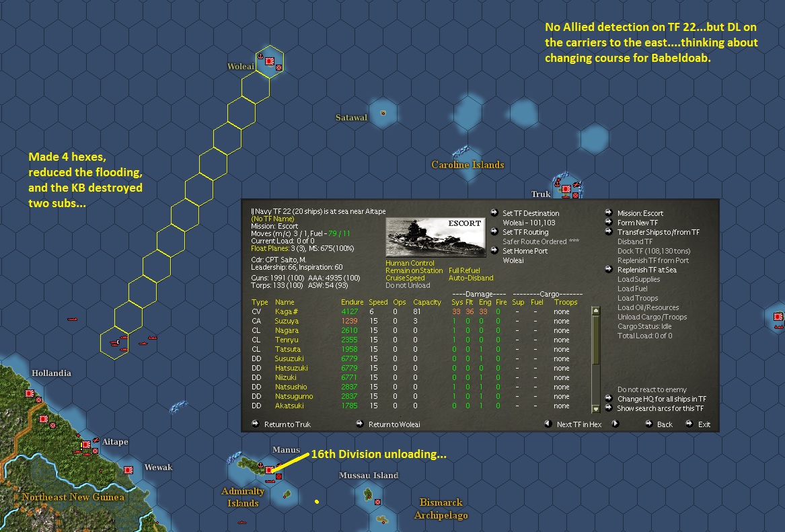Viewport: 785px width, 532px height.
Task: Click Replenish TF from Port entry
Action: pyautogui.click(x=653, y=260)
